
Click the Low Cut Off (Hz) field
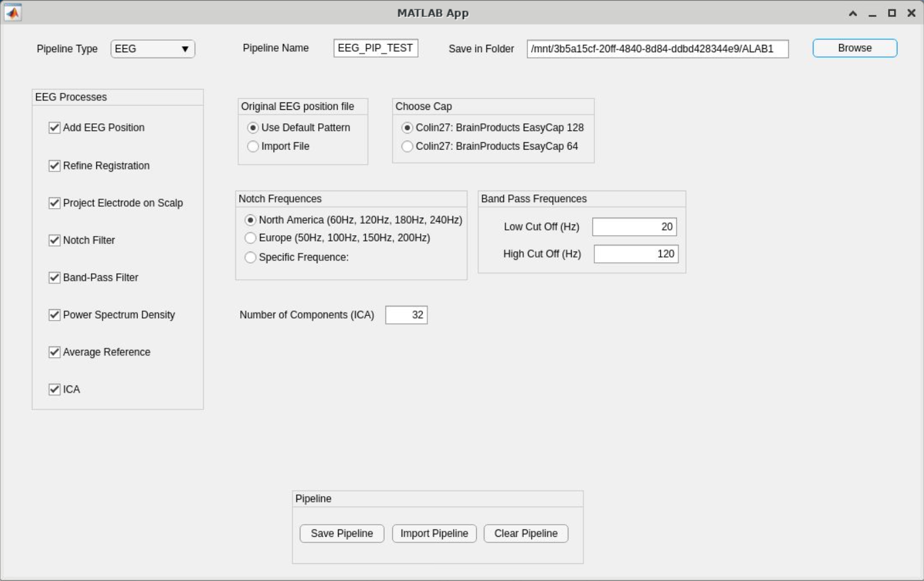click(x=634, y=227)
